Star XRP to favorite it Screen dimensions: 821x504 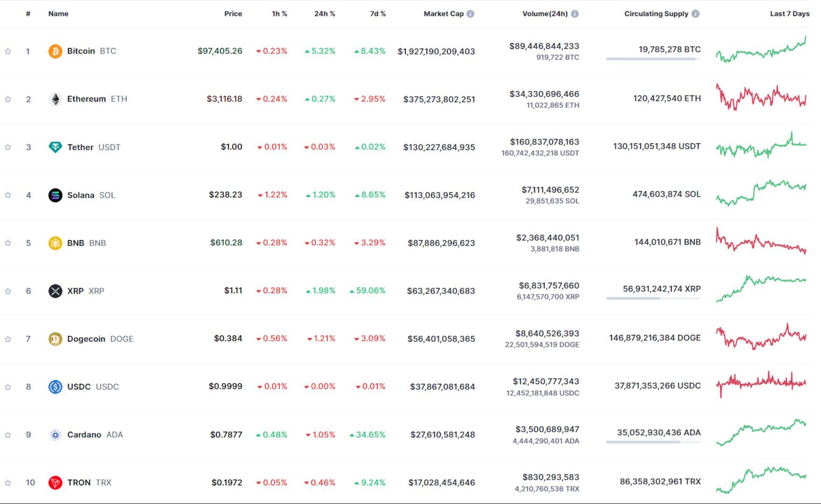(x=8, y=291)
